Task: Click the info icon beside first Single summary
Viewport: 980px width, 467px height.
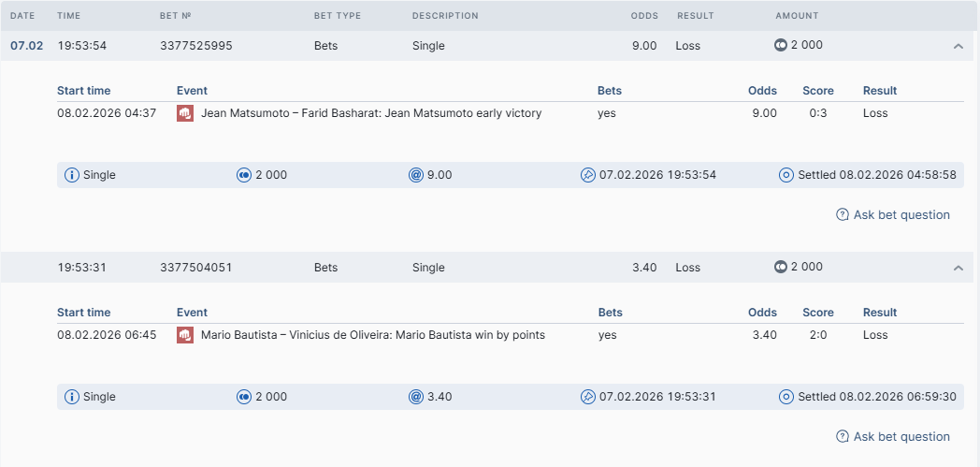Action: (72, 175)
